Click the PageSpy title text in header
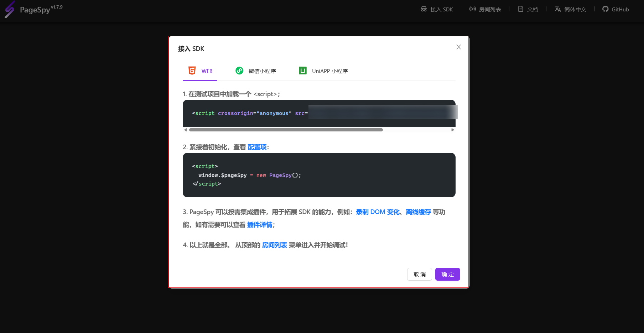The image size is (644, 333). pos(35,10)
